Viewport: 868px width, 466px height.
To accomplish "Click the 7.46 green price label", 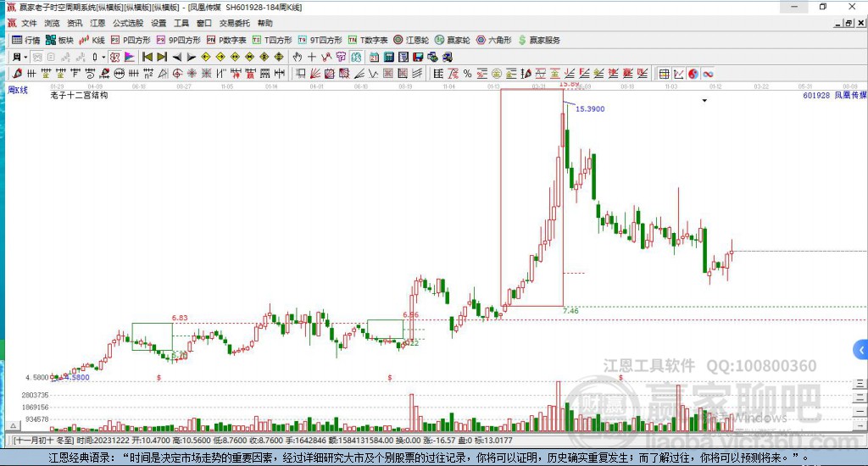I will (x=570, y=311).
